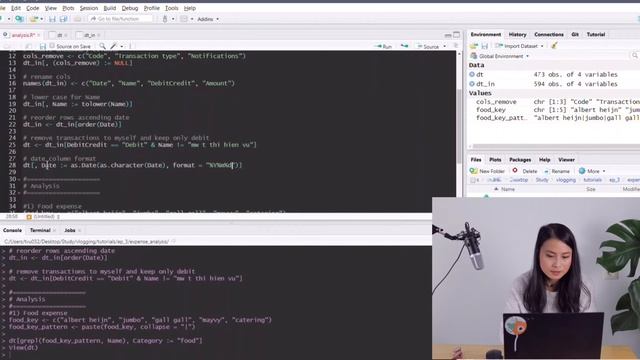Image resolution: width=640 pixels, height=360 pixels.
Task: Click the version control Git toolbar icon
Action: click(x=165, y=19)
